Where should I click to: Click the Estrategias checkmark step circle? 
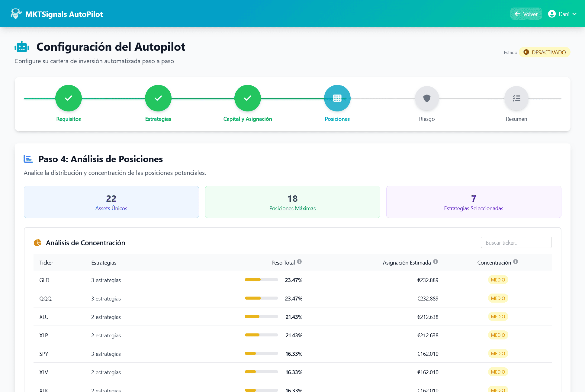(x=158, y=98)
